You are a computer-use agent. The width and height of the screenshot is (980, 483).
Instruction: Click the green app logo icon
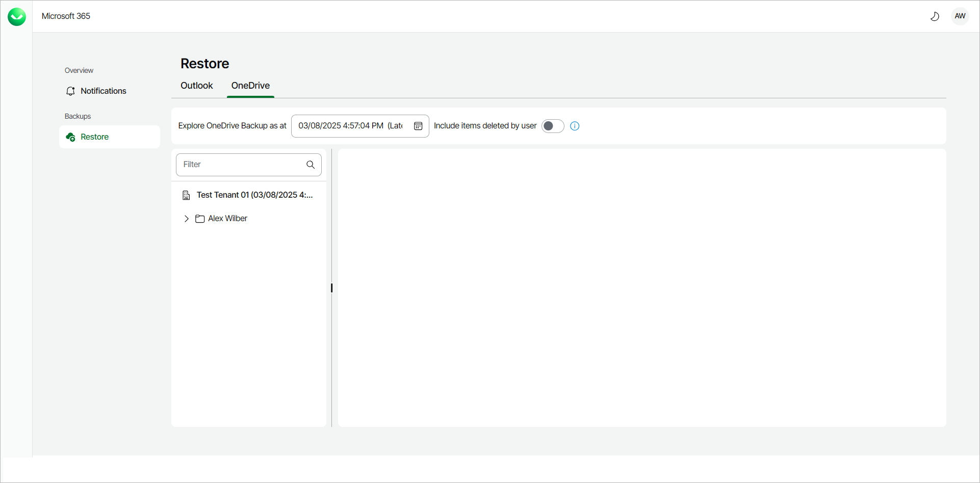pyautogui.click(x=16, y=16)
